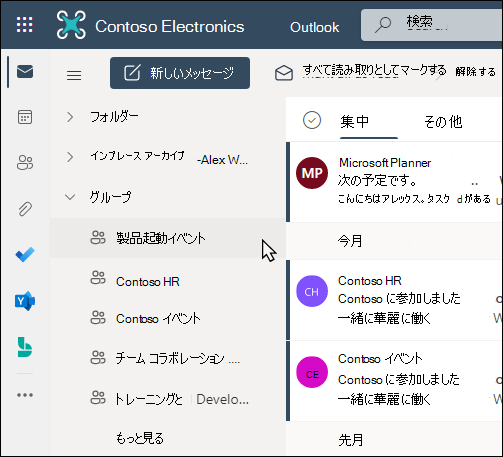Open the Microsoft Planner message

pos(395,182)
